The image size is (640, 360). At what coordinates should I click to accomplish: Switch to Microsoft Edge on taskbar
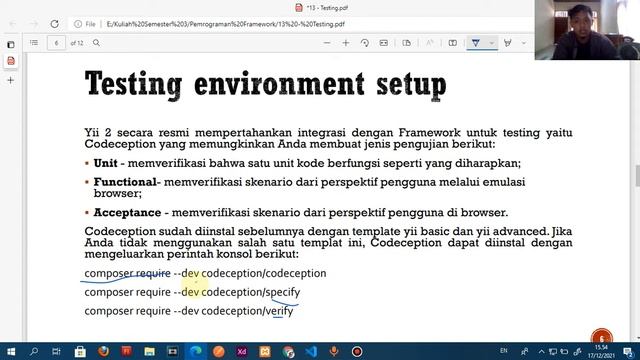(196, 351)
